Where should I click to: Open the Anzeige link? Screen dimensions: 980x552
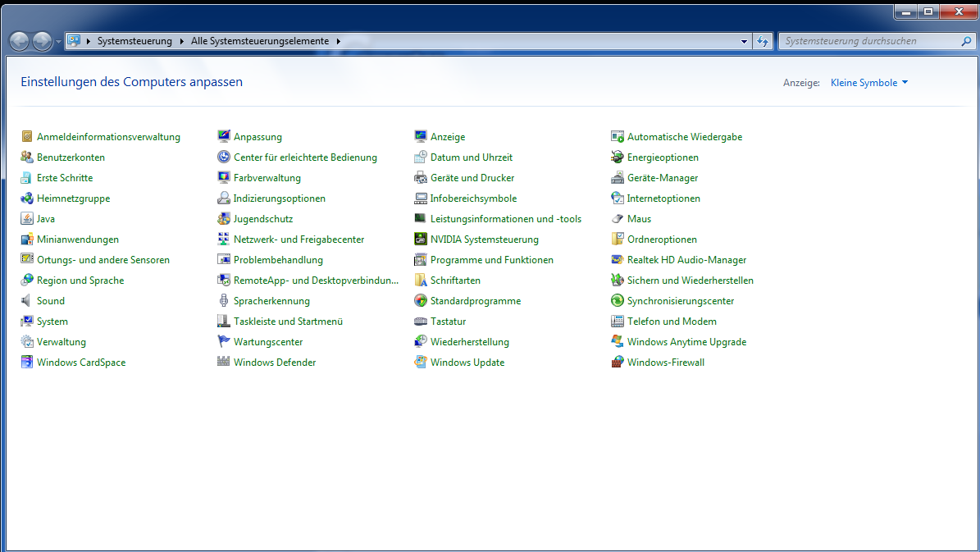click(448, 136)
